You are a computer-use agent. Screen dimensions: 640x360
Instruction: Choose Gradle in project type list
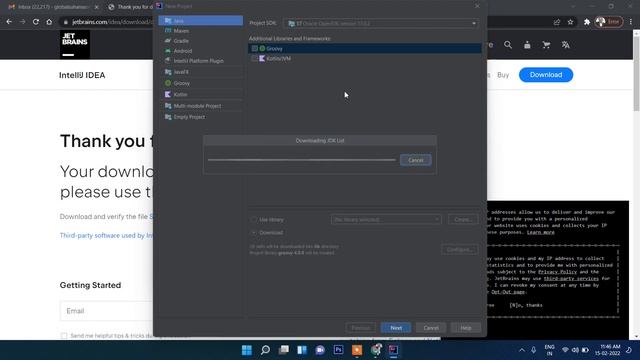coord(200,41)
